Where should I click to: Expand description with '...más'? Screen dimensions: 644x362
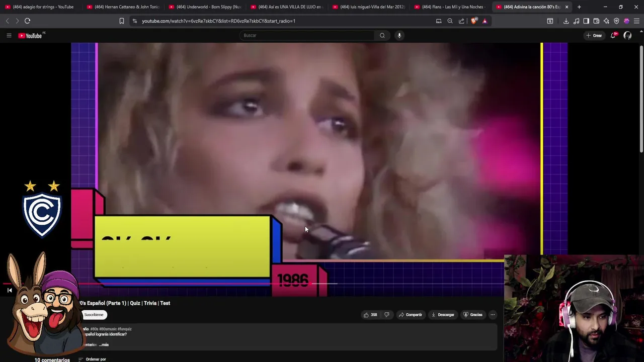coord(104,345)
